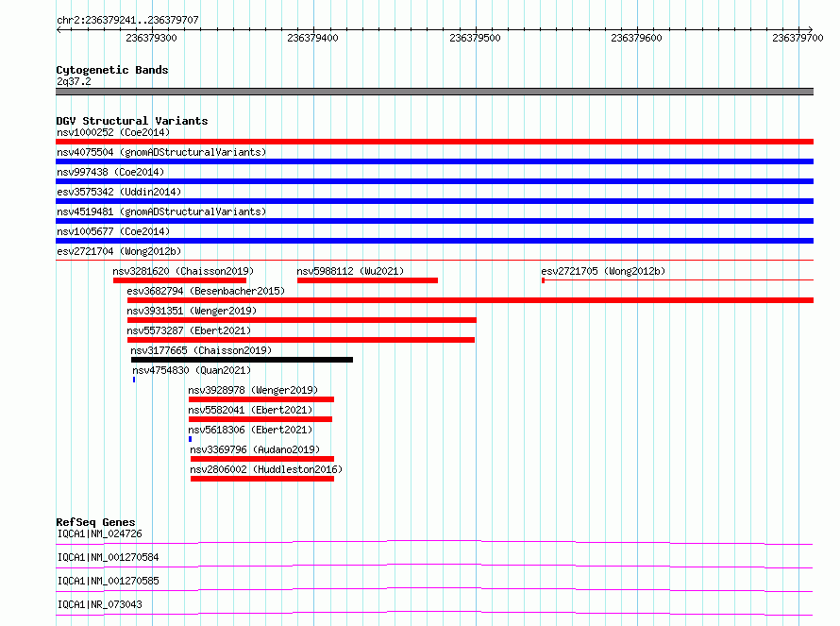840x626 pixels.
Task: Click the blue nsv997438 variant bar
Action: (x=434, y=181)
